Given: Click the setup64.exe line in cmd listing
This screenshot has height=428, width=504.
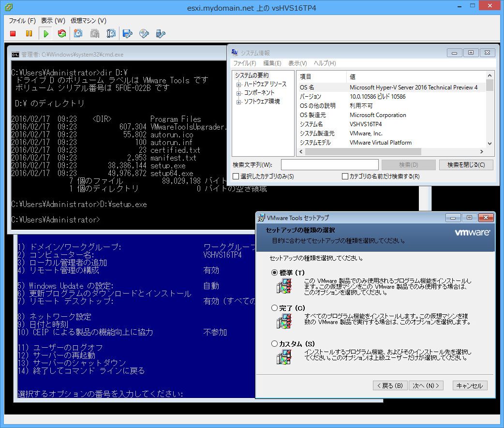Looking at the screenshot, I should pos(102,174).
